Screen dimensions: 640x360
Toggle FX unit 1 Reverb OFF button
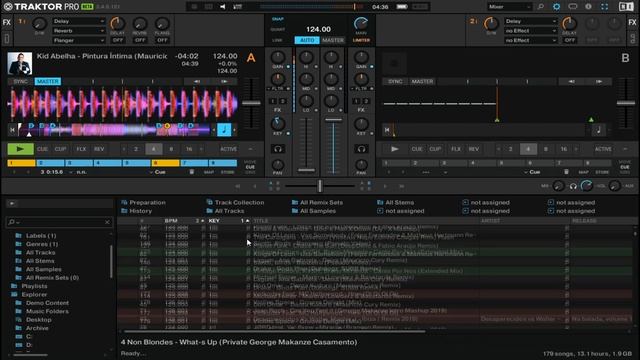coord(140,40)
